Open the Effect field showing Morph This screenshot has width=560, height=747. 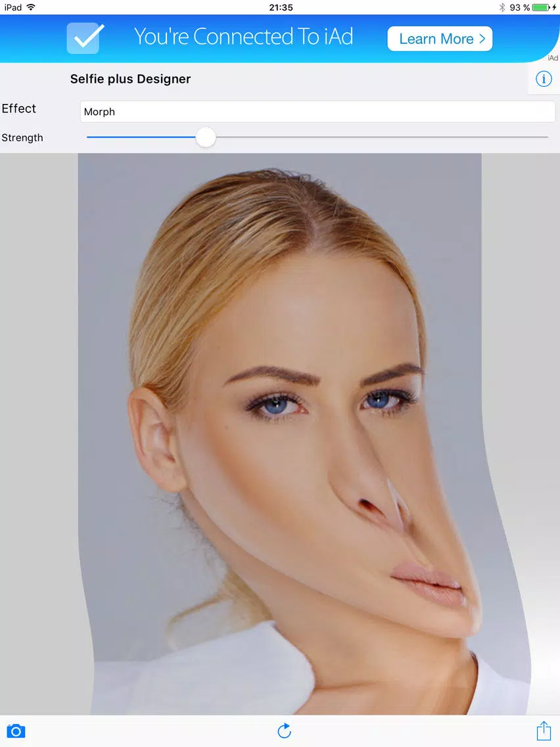(317, 112)
